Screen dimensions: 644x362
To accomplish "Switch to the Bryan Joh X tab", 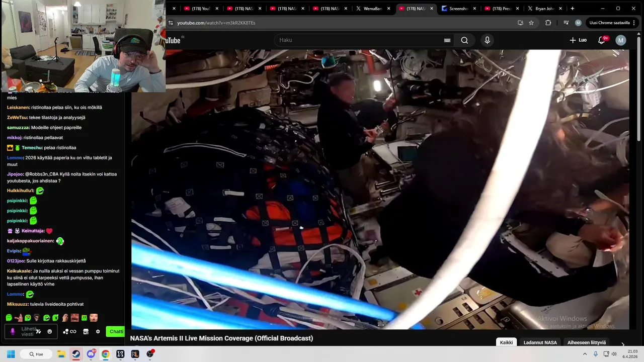I will tap(544, 9).
